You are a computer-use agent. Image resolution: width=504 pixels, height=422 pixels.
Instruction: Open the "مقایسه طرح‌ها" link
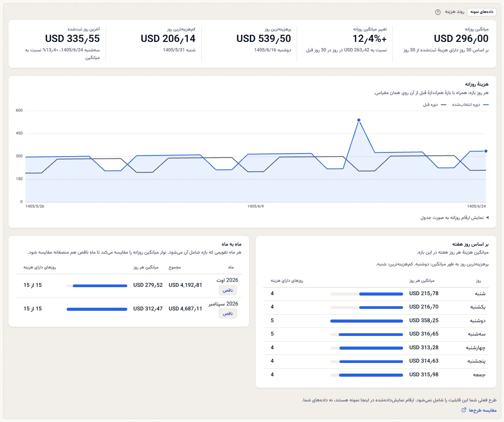pyautogui.click(x=479, y=410)
